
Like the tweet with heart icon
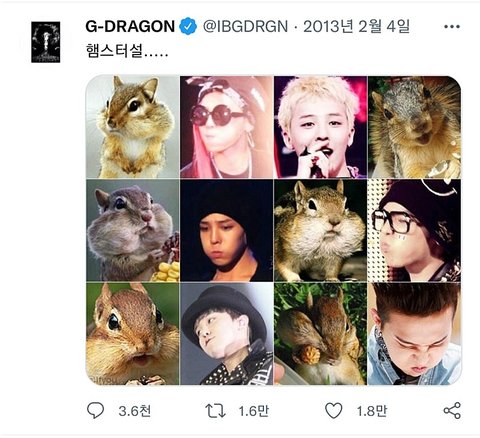click(334, 411)
